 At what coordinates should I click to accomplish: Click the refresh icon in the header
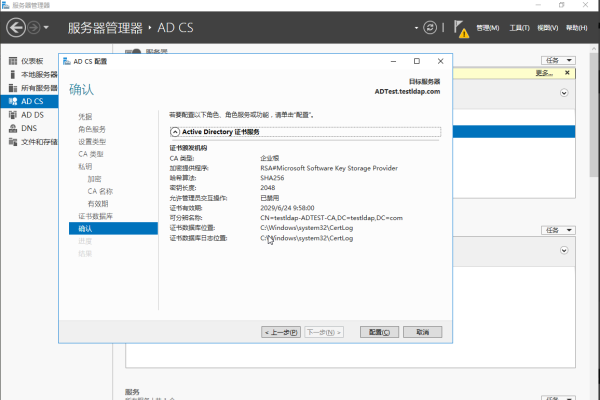pyautogui.click(x=430, y=28)
